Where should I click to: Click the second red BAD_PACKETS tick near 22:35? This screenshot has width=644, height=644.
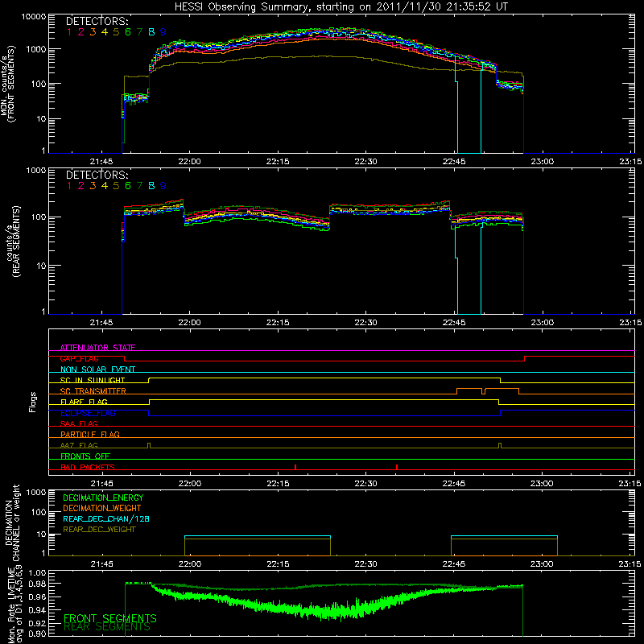pos(397,467)
